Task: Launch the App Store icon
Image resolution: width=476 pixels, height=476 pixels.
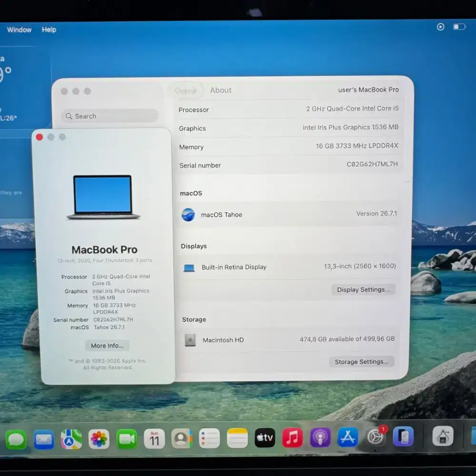Action: coord(347,437)
